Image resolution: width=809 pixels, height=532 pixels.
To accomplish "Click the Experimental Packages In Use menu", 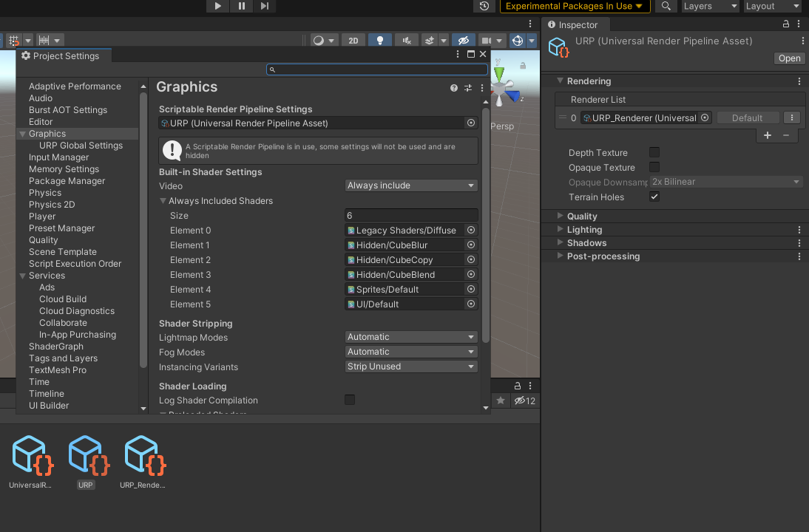I will [575, 6].
